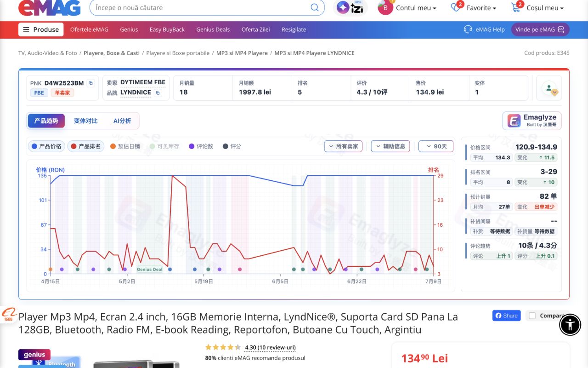Open Ofertele eMAG menu item
Image resolution: width=588 pixels, height=368 pixels.
tap(89, 29)
